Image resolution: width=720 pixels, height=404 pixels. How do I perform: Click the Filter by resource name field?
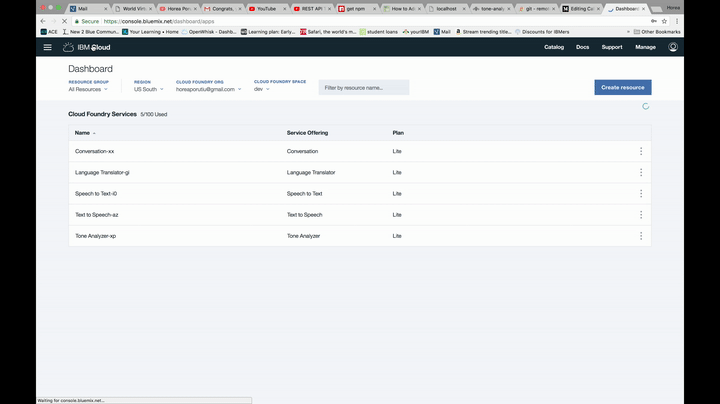pyautogui.click(x=364, y=87)
